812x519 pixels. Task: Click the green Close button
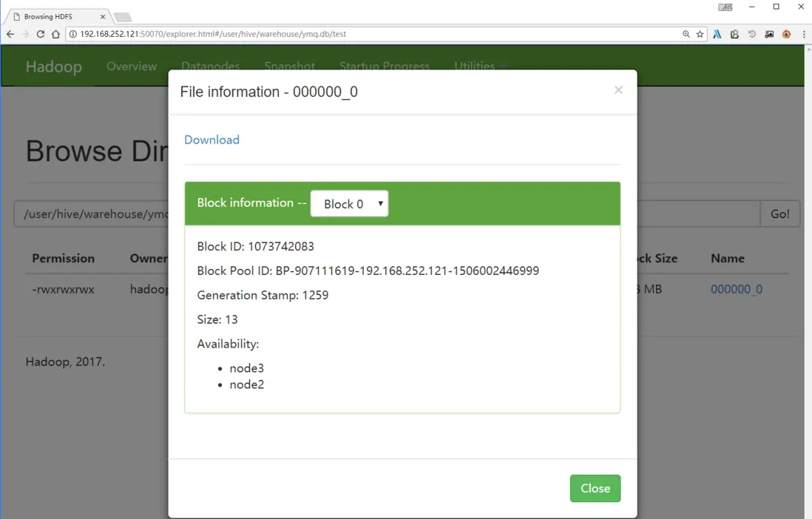pyautogui.click(x=595, y=489)
